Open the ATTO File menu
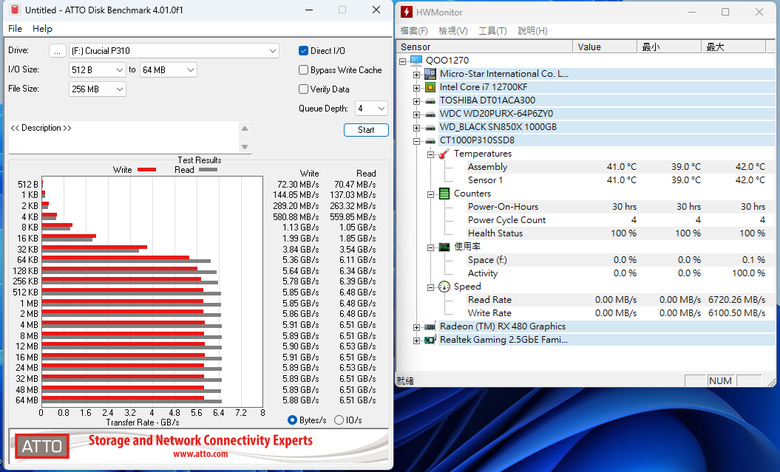Screen dimensions: 780x472 pyautogui.click(x=15, y=29)
